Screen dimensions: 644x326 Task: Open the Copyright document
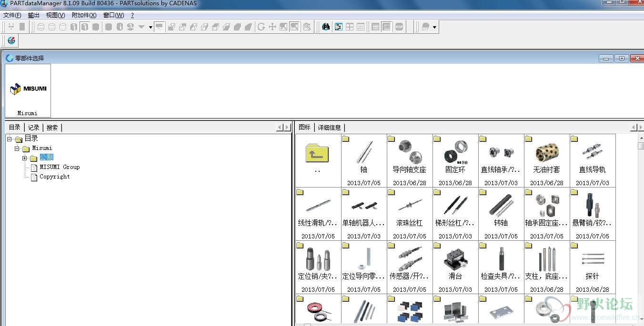pos(55,177)
